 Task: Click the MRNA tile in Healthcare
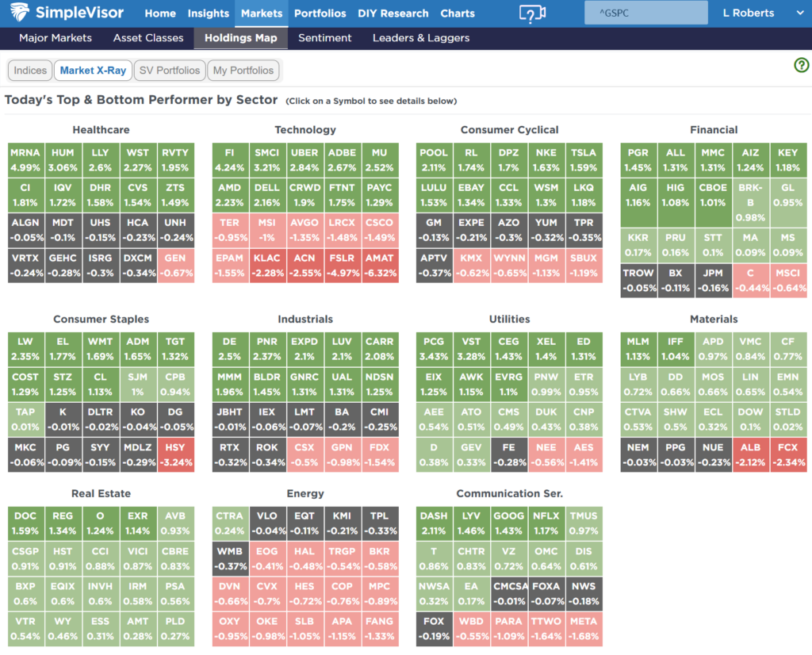(x=25, y=159)
